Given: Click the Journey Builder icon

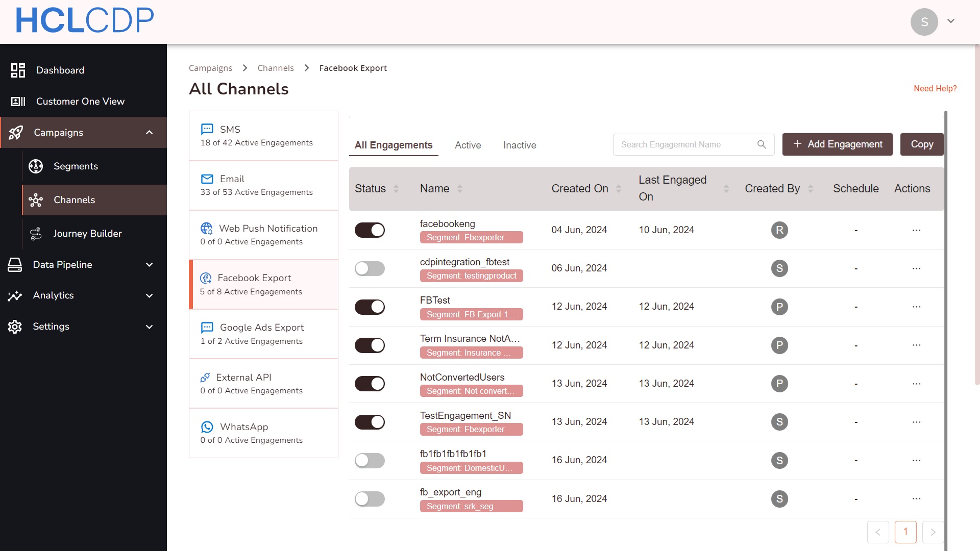Looking at the screenshot, I should point(36,234).
